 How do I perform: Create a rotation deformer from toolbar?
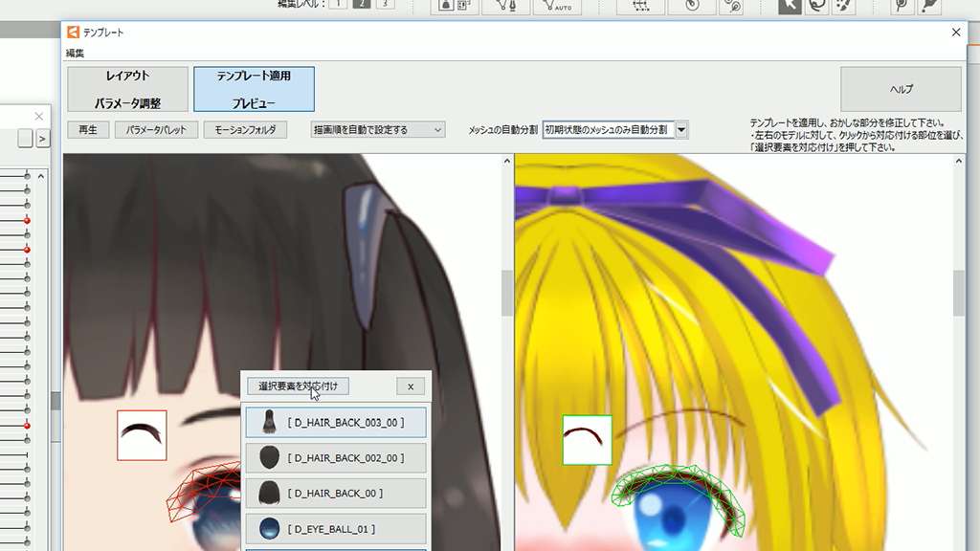692,7
